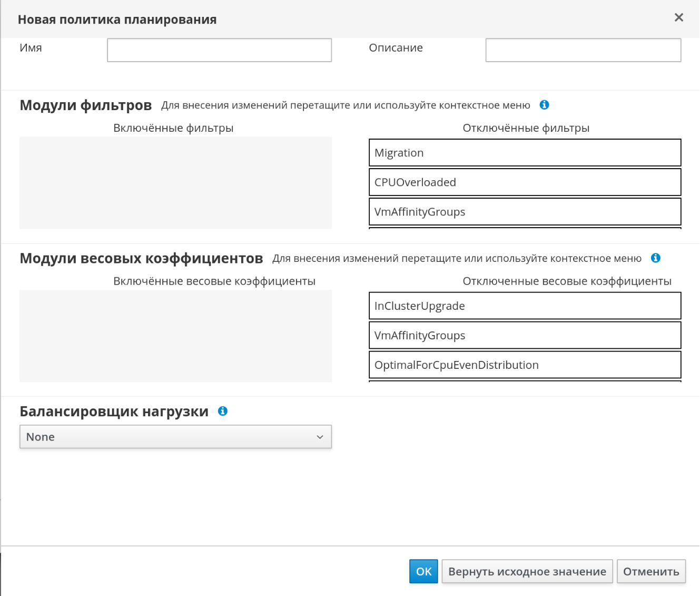Click the Описание input field
700x596 pixels.
[583, 50]
